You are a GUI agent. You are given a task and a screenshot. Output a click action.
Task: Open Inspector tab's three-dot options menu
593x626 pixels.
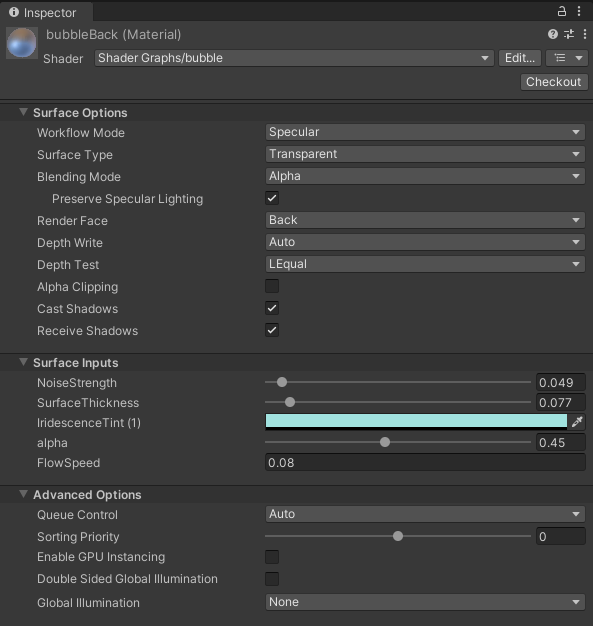coord(579,11)
